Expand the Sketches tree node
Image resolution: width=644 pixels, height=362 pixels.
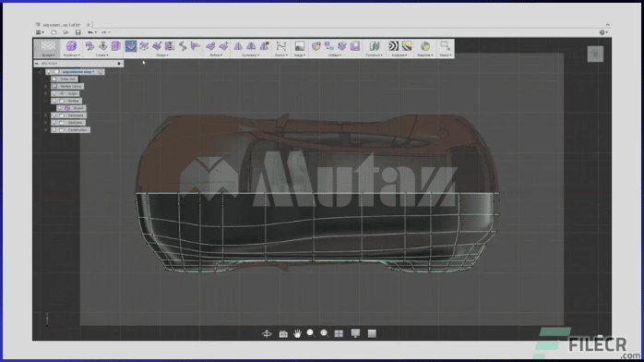pos(45,123)
